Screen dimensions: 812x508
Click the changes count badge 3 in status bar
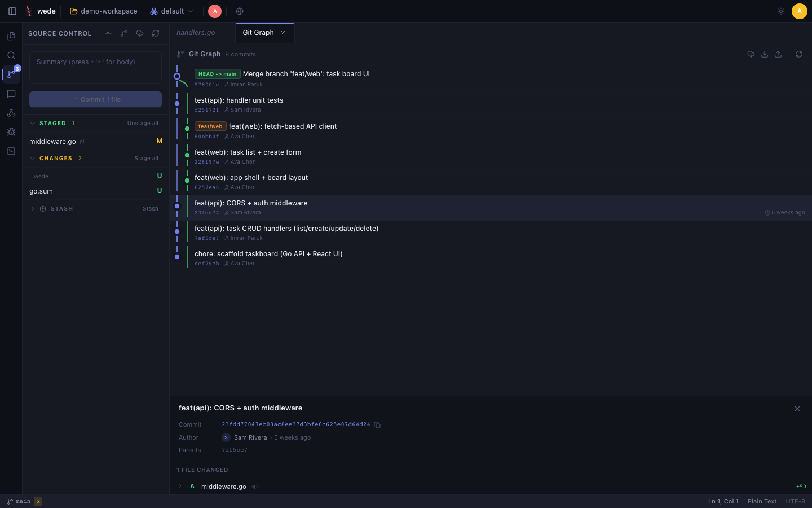pyautogui.click(x=38, y=501)
